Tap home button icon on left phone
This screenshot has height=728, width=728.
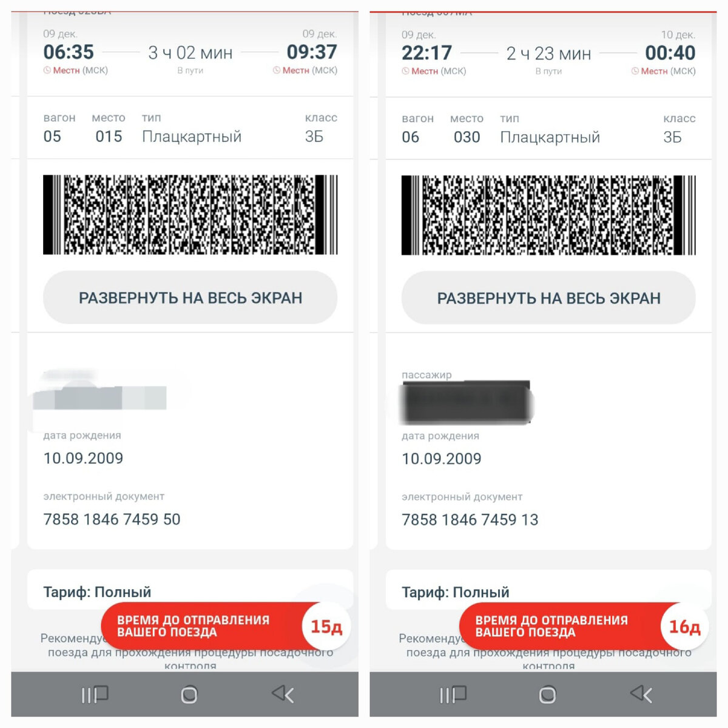(189, 695)
